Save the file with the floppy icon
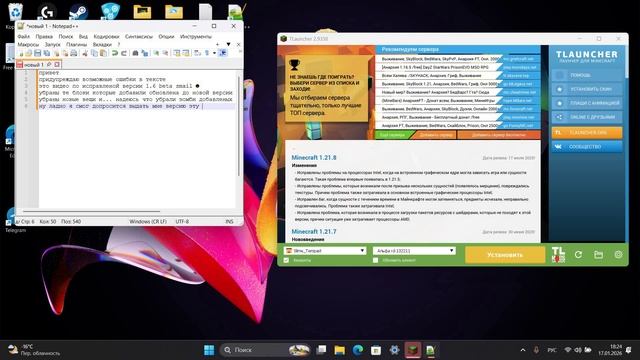 coord(37,53)
